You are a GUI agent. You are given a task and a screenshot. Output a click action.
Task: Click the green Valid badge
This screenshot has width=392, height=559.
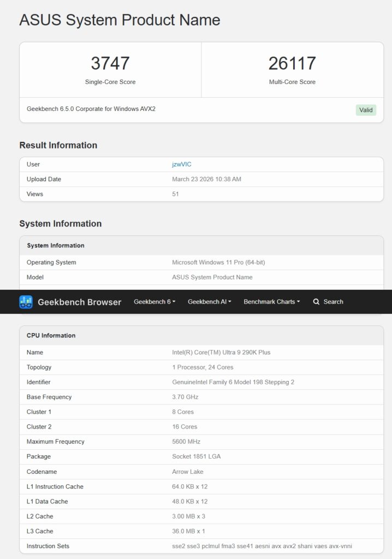[x=366, y=110]
